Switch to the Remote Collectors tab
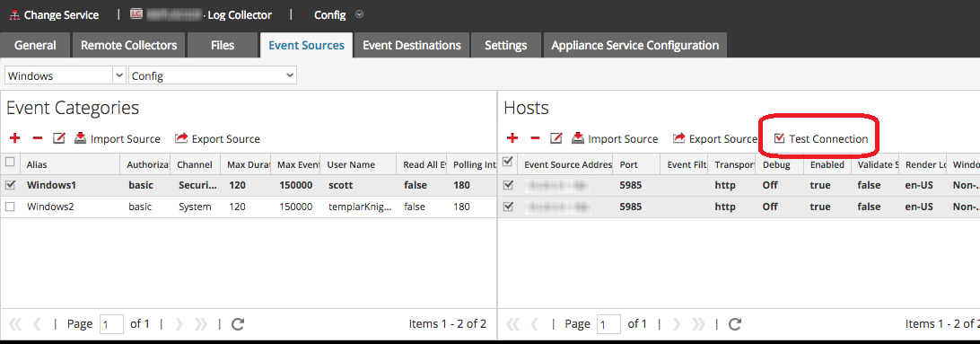The height and width of the screenshot is (344, 980). pos(129,45)
